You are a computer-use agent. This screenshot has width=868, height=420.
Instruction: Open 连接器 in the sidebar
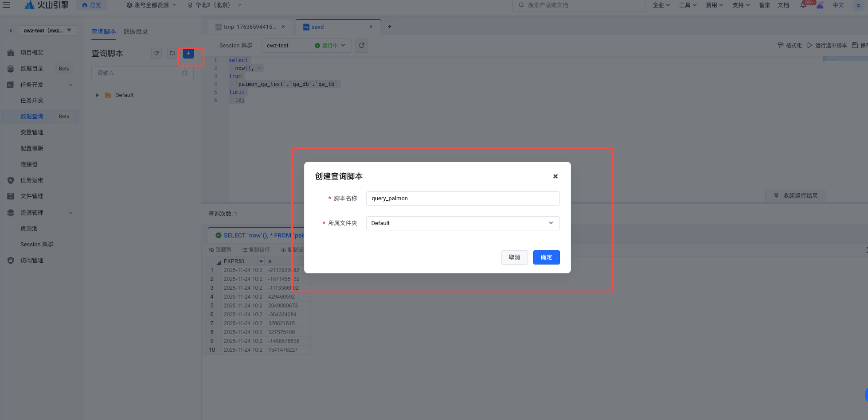(29, 164)
